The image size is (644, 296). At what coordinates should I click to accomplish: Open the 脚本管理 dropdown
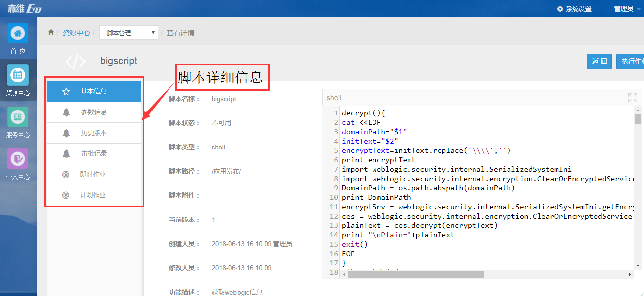point(128,33)
